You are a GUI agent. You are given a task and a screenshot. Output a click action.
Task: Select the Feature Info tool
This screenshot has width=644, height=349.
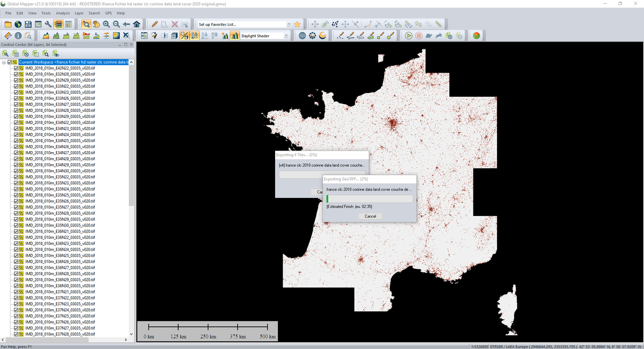coord(18,36)
